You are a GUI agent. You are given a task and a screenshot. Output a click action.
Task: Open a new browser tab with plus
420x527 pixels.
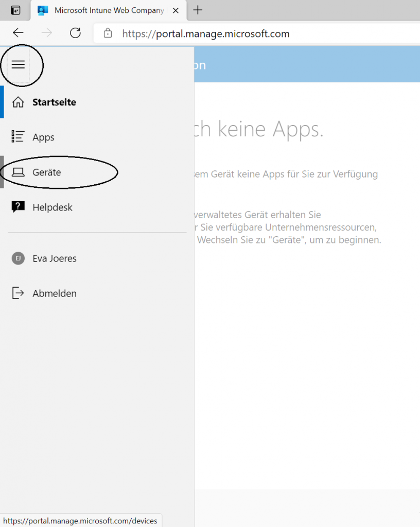click(x=198, y=10)
